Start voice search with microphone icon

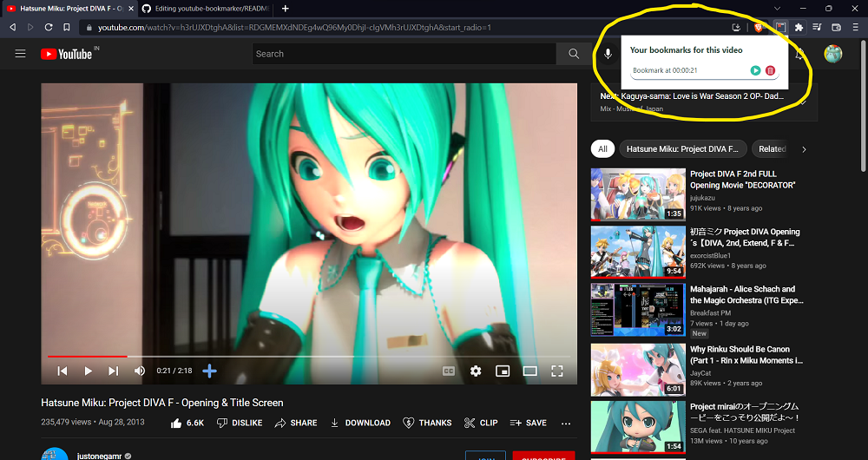(x=608, y=54)
